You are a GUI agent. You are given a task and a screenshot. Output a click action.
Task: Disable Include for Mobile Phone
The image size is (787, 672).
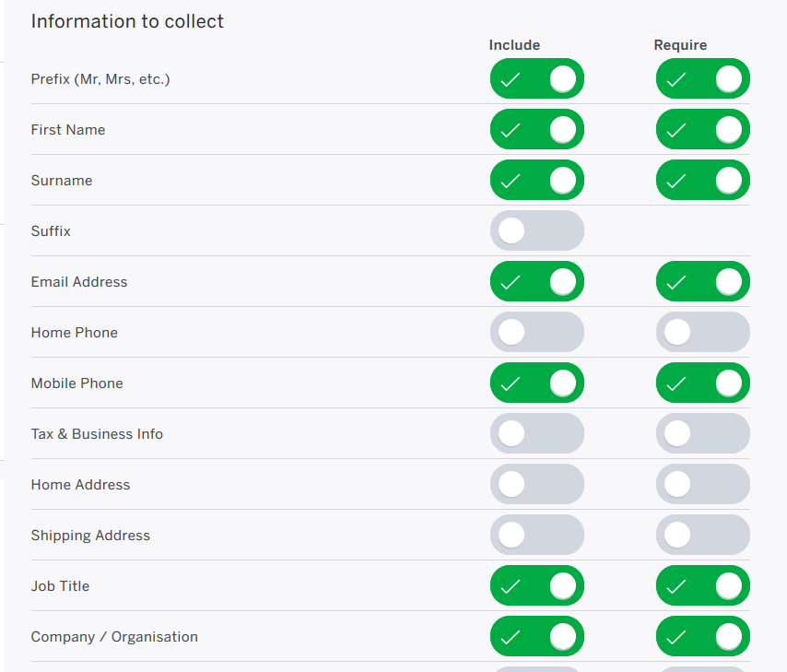pos(536,383)
